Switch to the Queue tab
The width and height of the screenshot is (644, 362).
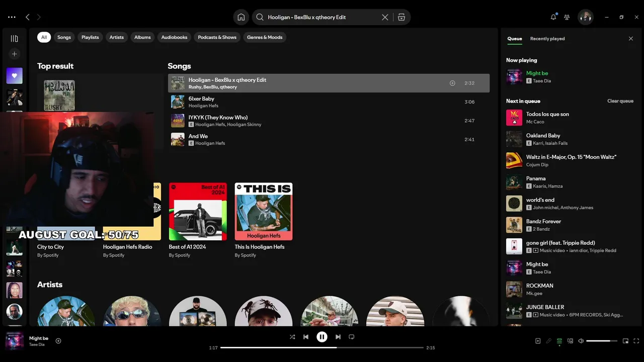515,39
